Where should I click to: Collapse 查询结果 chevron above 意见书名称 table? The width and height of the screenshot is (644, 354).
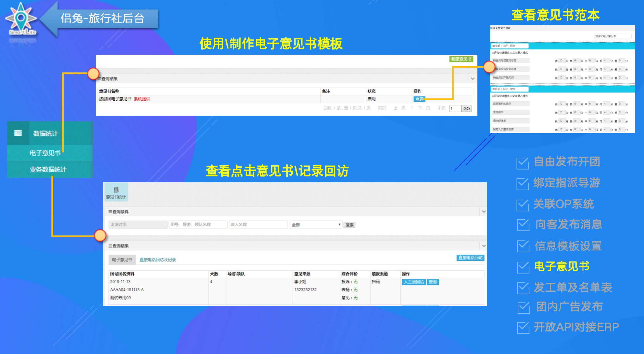click(x=473, y=79)
